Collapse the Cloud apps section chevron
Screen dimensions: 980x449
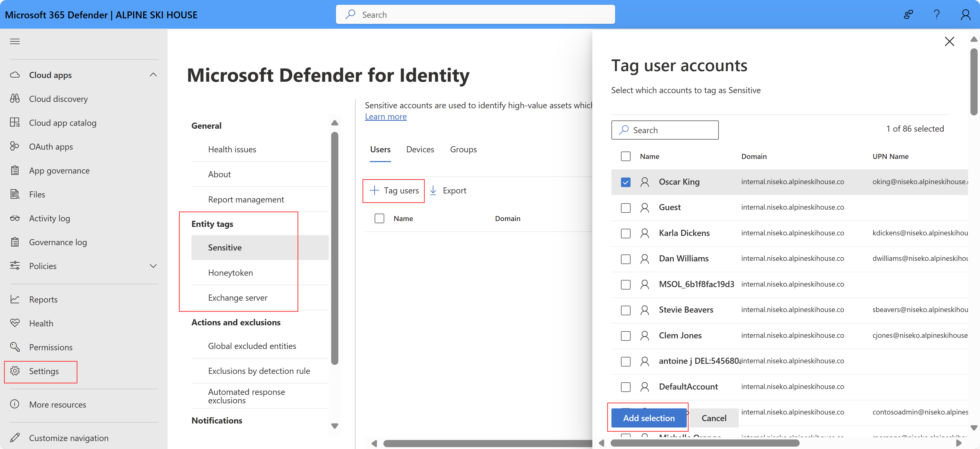point(153,75)
